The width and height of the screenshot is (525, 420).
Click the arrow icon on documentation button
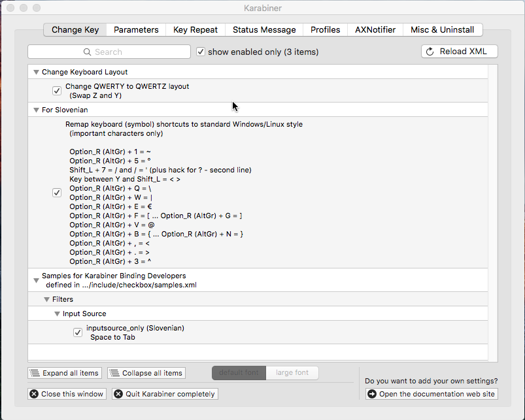click(x=371, y=394)
